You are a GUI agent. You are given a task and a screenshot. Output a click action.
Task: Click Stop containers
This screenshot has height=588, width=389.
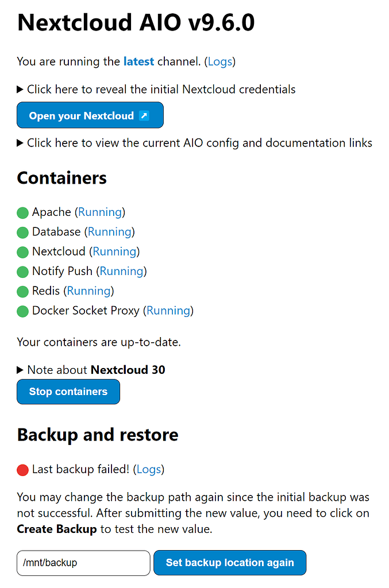pyautogui.click(x=68, y=392)
